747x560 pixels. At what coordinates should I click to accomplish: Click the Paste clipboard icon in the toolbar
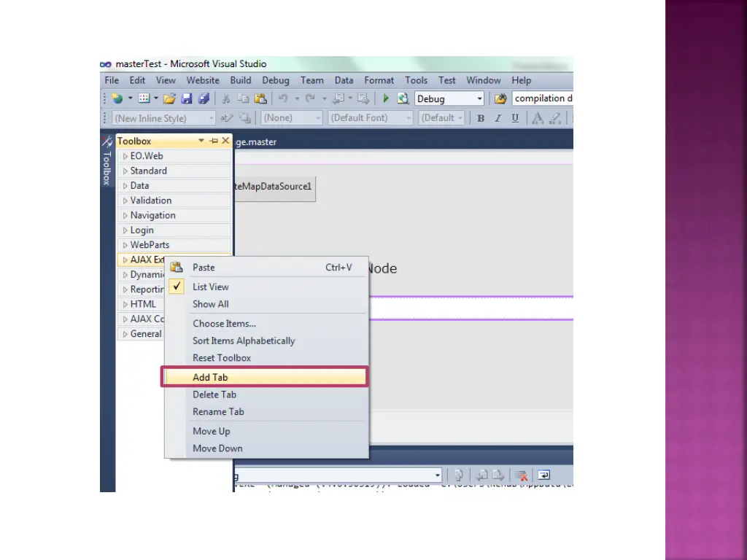click(260, 98)
